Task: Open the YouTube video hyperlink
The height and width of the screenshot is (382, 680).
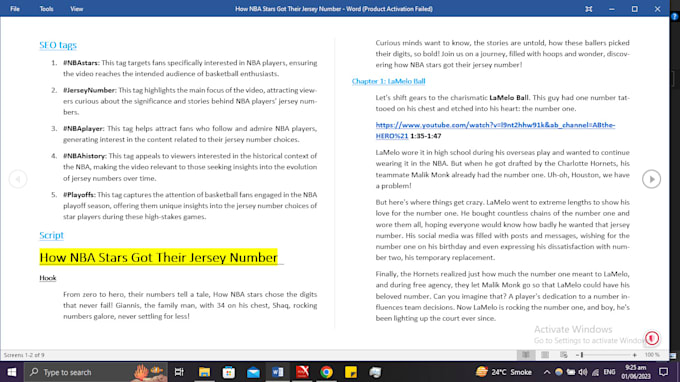Action: [x=495, y=130]
